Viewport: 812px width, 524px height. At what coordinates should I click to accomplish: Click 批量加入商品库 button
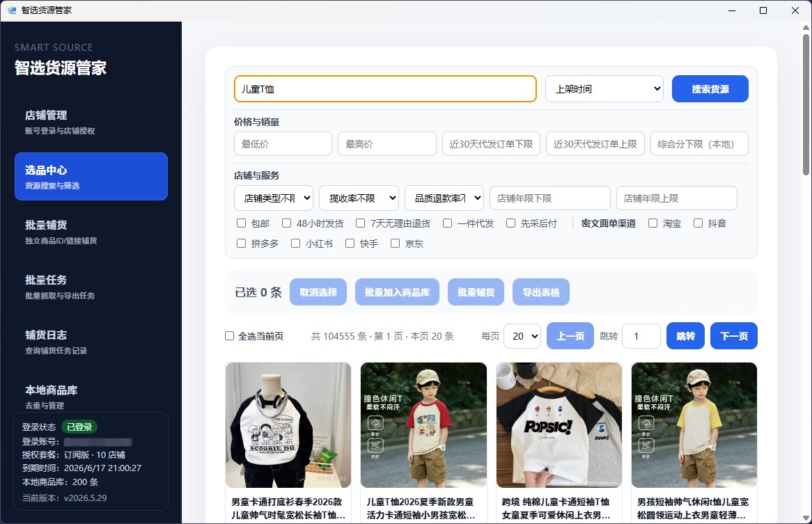coord(397,292)
